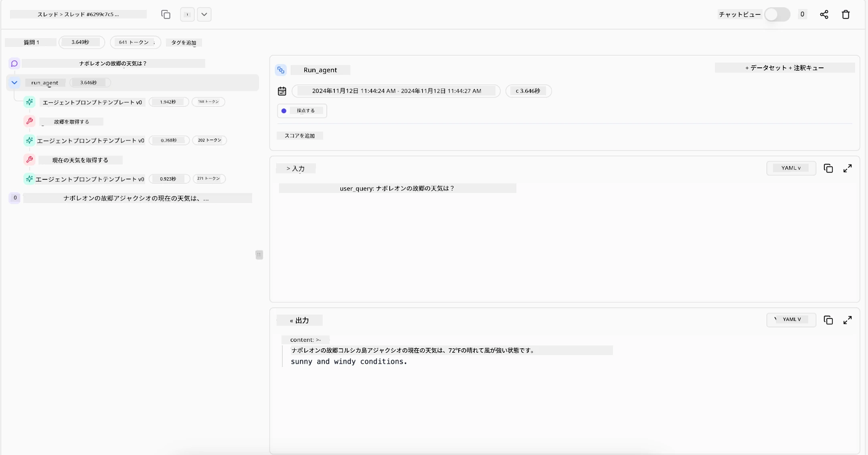Toggle the チャットビュー switch
The image size is (868, 455).
777,14
